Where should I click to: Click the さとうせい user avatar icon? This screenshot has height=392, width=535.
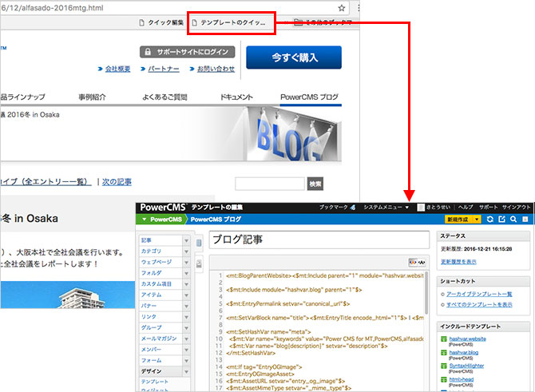coord(421,207)
